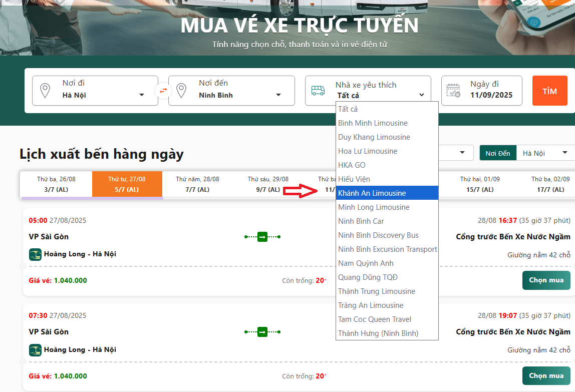Choose Tràng An Limousine in the dropdown
This screenshot has width=575, height=392.
click(371, 305)
